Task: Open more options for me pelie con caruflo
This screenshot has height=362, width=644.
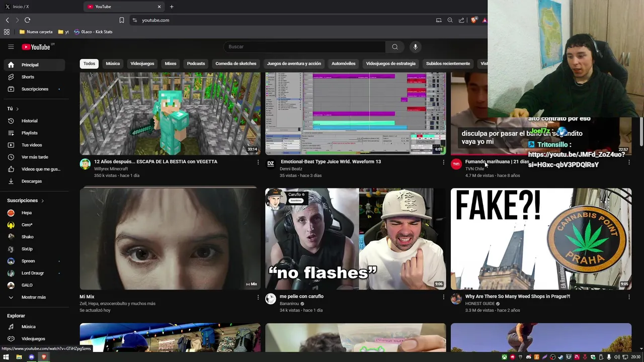Action: [443, 297]
